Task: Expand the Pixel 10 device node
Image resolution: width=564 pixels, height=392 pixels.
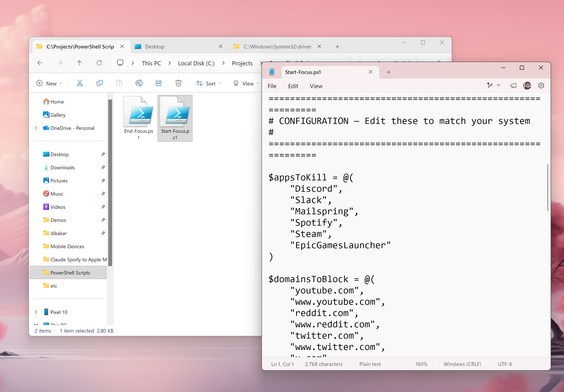Action: click(x=36, y=312)
